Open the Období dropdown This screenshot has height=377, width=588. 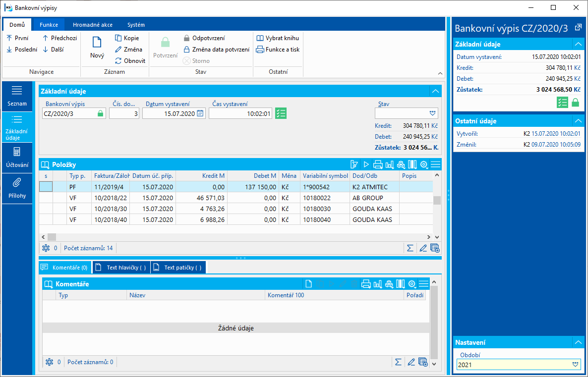pos(575,364)
